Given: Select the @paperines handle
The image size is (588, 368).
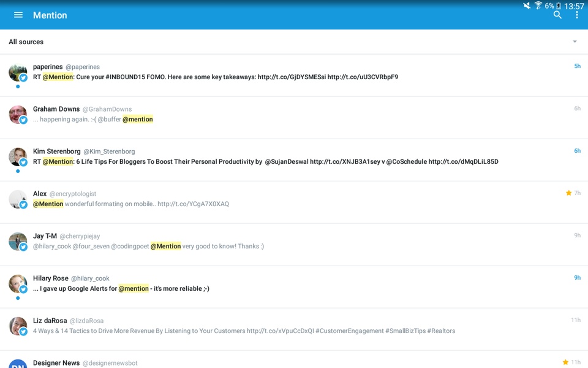Looking at the screenshot, I should (83, 67).
